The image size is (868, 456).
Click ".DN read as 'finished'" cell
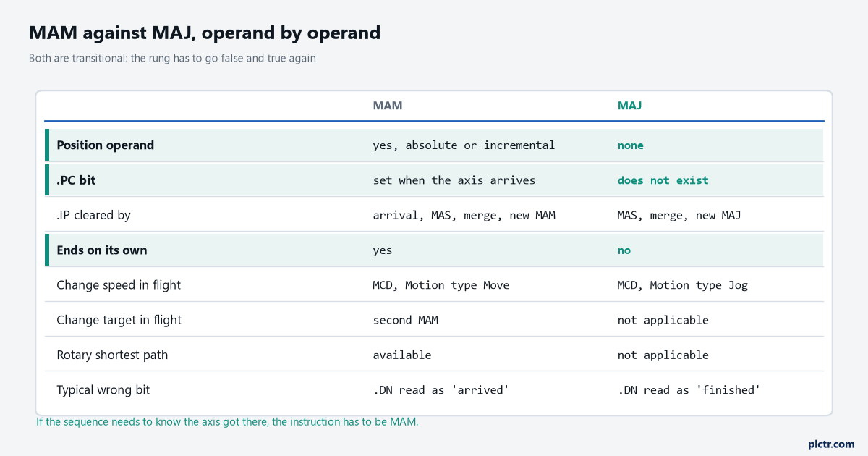tap(689, 389)
